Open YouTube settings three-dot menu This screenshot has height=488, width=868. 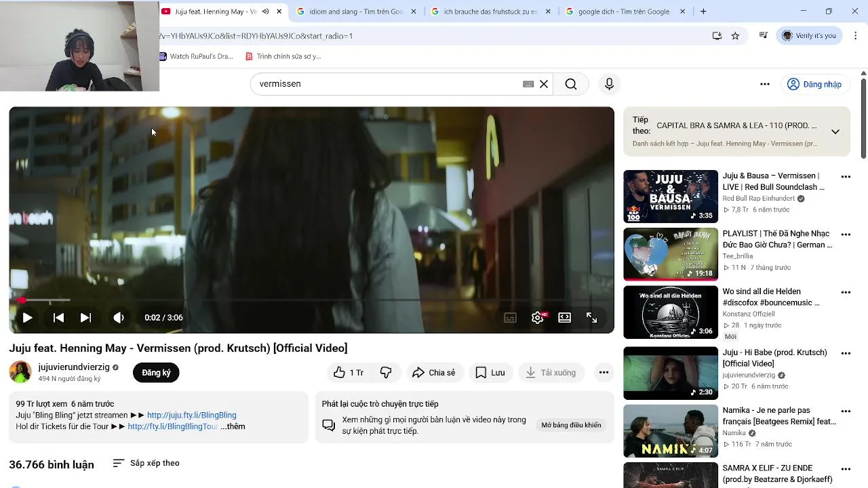(x=765, y=84)
